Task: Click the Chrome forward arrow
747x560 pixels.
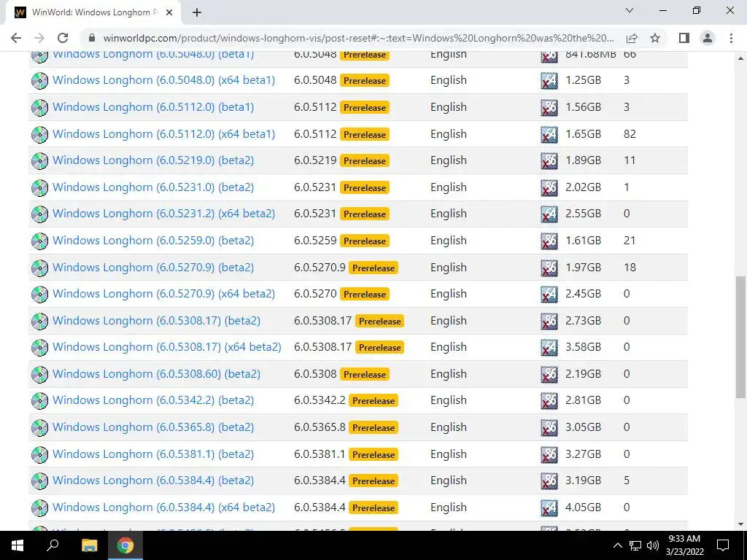Action: point(39,38)
